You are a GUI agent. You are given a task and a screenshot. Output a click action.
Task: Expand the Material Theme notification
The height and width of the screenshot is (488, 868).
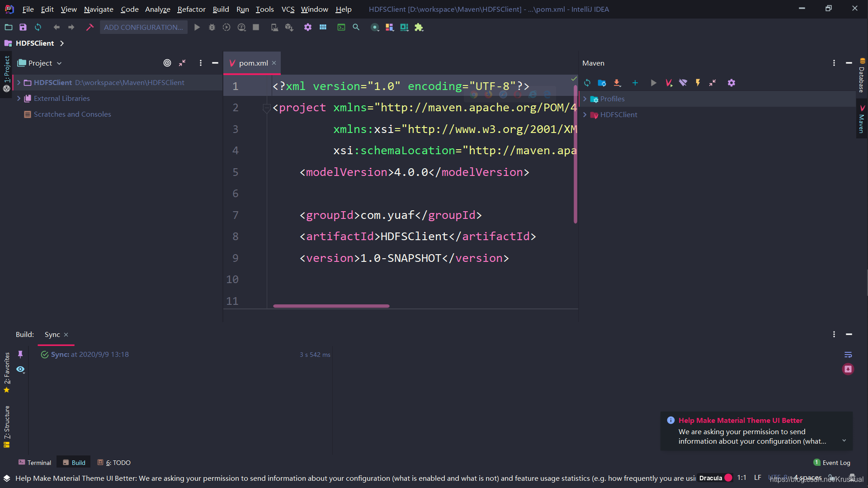(844, 441)
